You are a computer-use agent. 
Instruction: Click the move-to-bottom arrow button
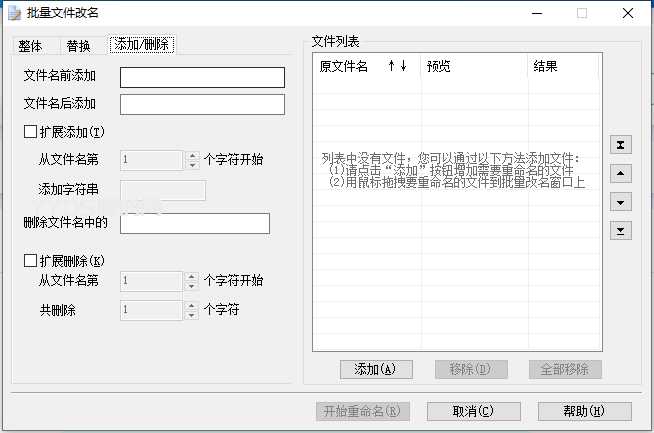(x=621, y=231)
